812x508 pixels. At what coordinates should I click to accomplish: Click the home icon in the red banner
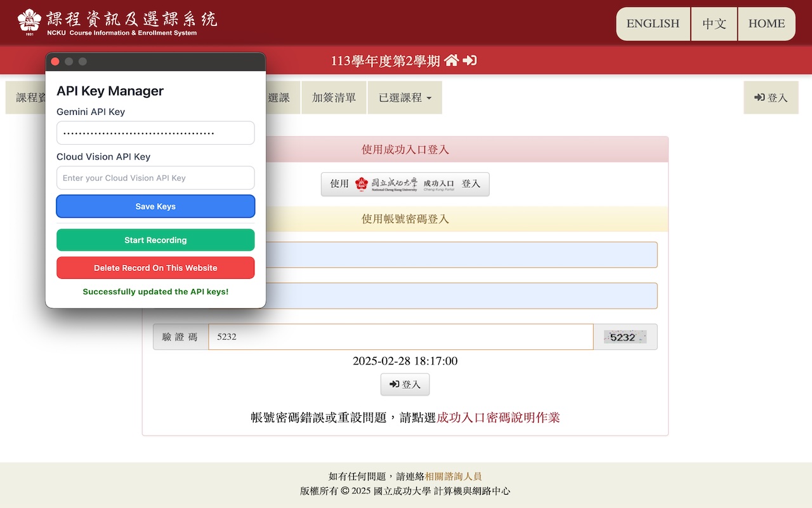coord(452,59)
